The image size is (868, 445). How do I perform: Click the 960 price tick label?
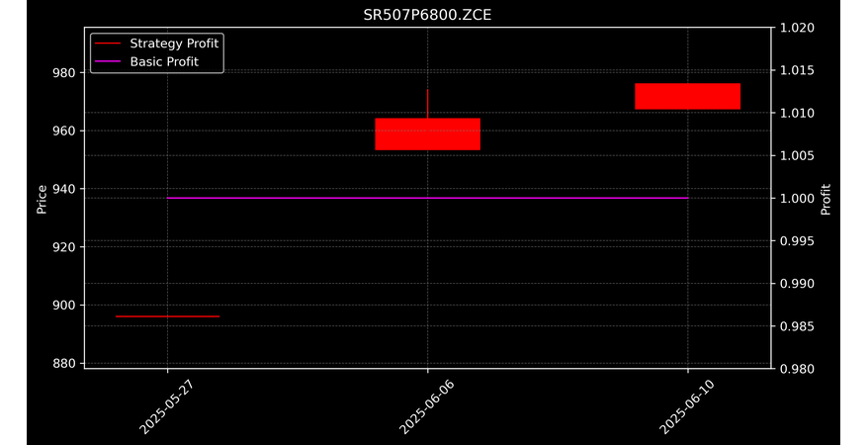(x=63, y=131)
